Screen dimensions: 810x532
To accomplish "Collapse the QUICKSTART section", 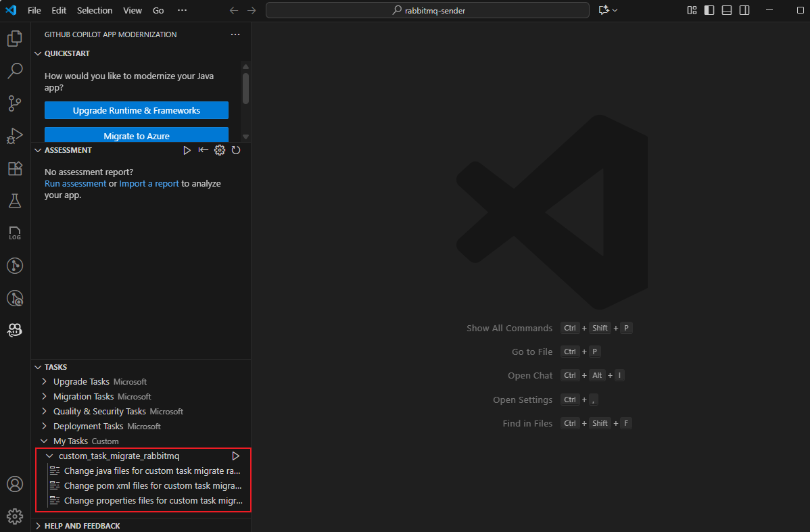I will click(x=38, y=53).
